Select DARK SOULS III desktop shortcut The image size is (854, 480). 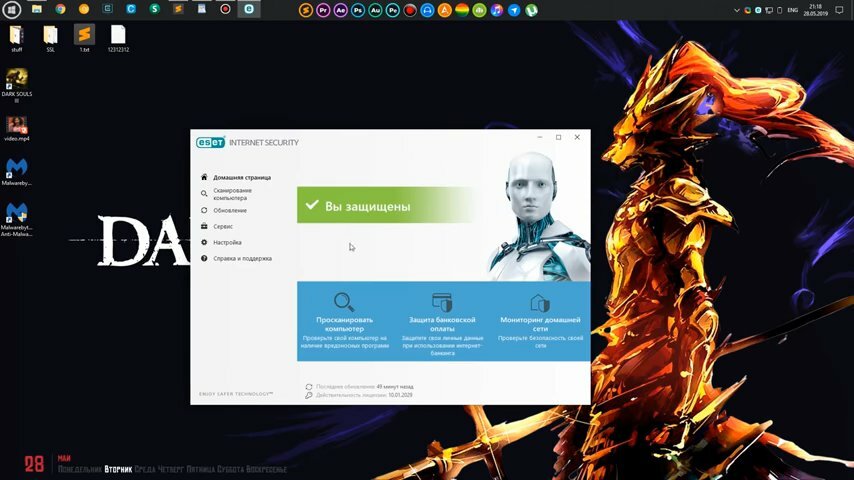click(x=17, y=86)
